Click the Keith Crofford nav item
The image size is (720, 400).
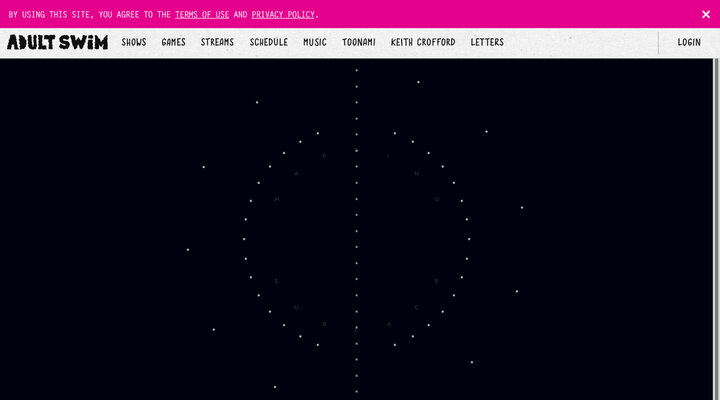click(x=423, y=42)
